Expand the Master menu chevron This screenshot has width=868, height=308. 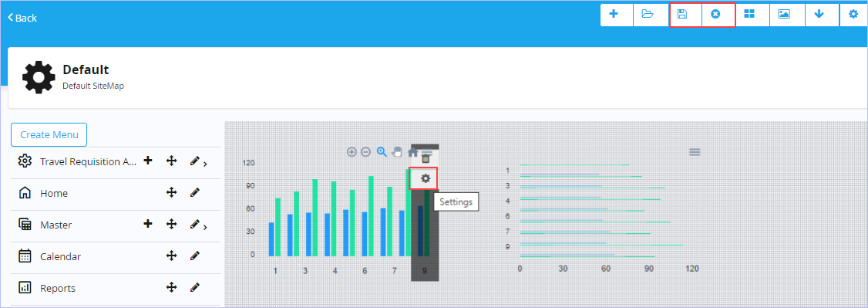205,227
